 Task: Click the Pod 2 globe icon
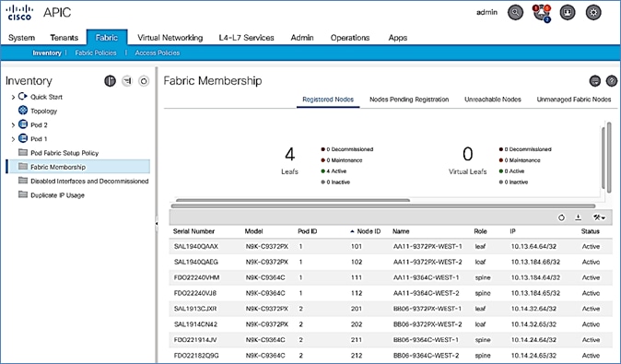tap(23, 124)
